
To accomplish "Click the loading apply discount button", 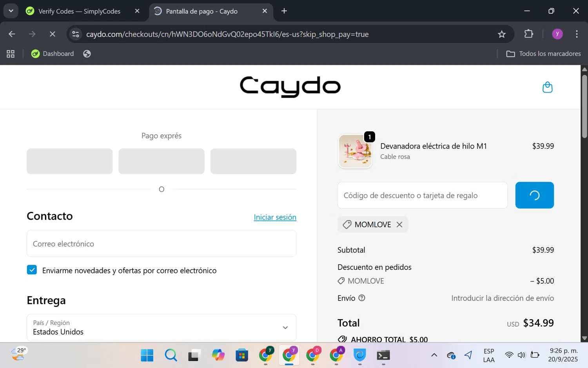I will (534, 195).
